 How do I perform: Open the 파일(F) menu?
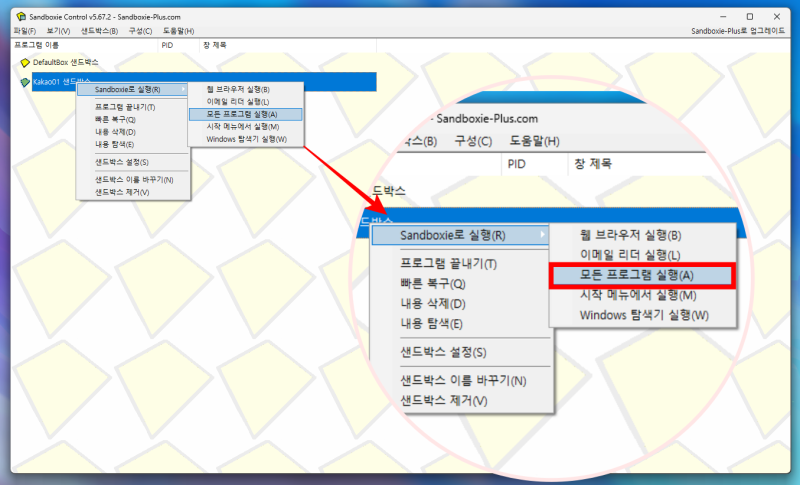coord(24,31)
